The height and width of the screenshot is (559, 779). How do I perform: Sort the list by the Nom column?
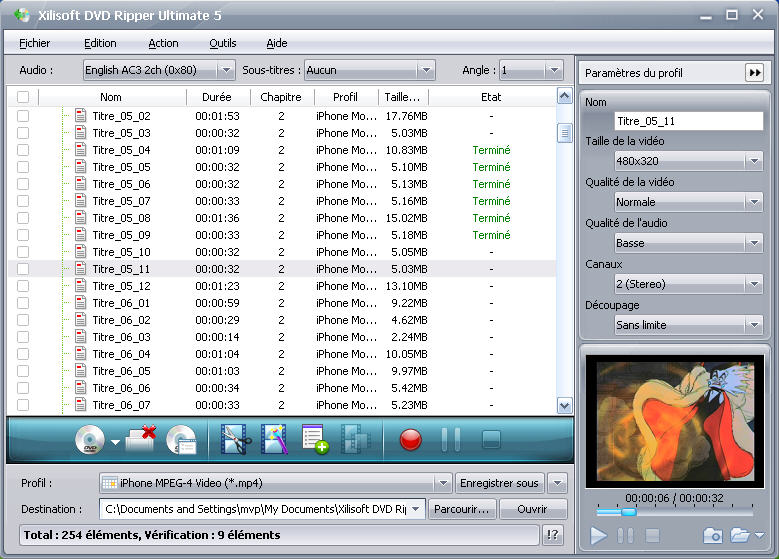pyautogui.click(x=111, y=97)
